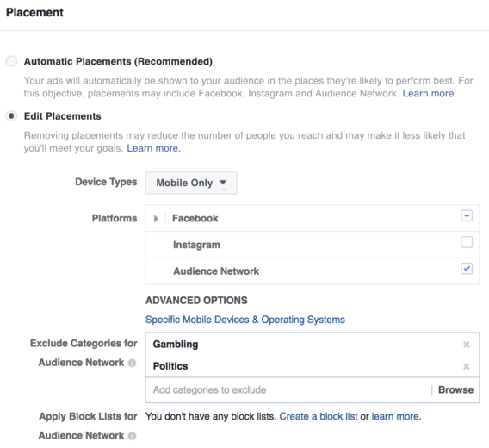The height and width of the screenshot is (448, 489).
Task: Click info icon beside Apply Block Lists Audience Network
Action: [133, 436]
